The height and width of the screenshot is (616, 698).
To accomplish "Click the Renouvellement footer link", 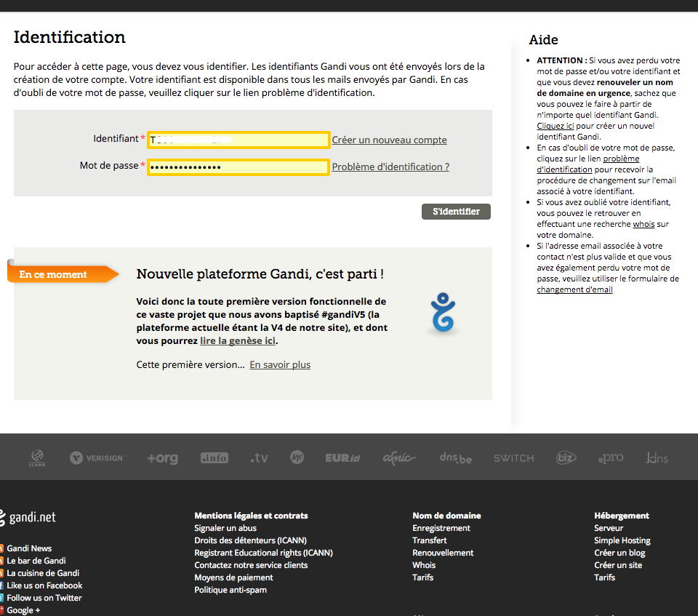I will pyautogui.click(x=443, y=553).
